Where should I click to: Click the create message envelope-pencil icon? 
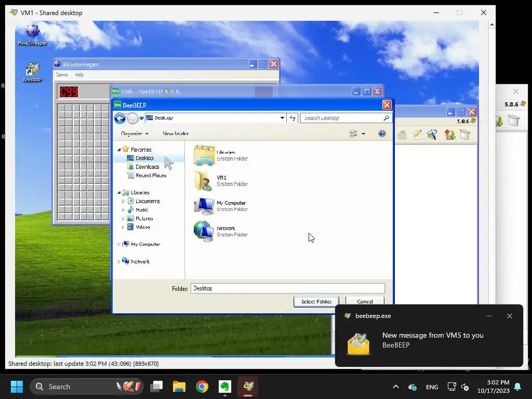click(417, 135)
